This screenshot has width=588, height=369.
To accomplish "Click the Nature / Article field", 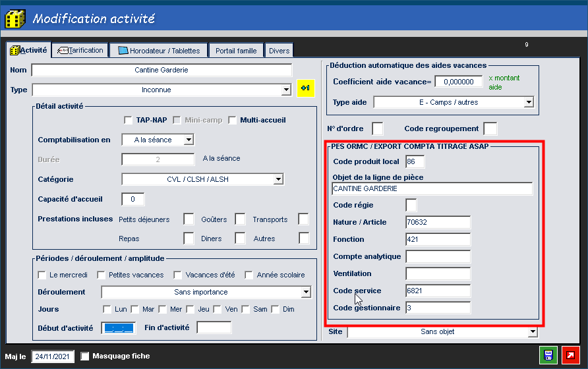I will pyautogui.click(x=438, y=222).
